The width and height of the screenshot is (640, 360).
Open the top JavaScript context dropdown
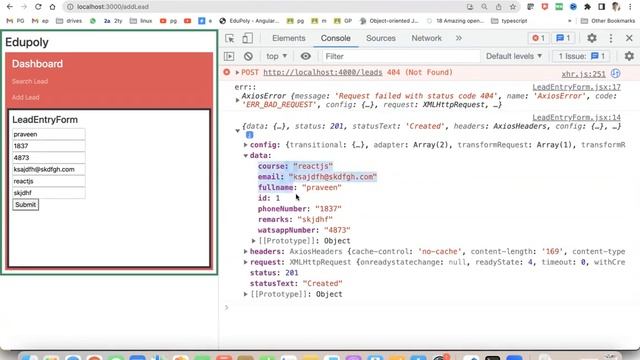(276, 56)
